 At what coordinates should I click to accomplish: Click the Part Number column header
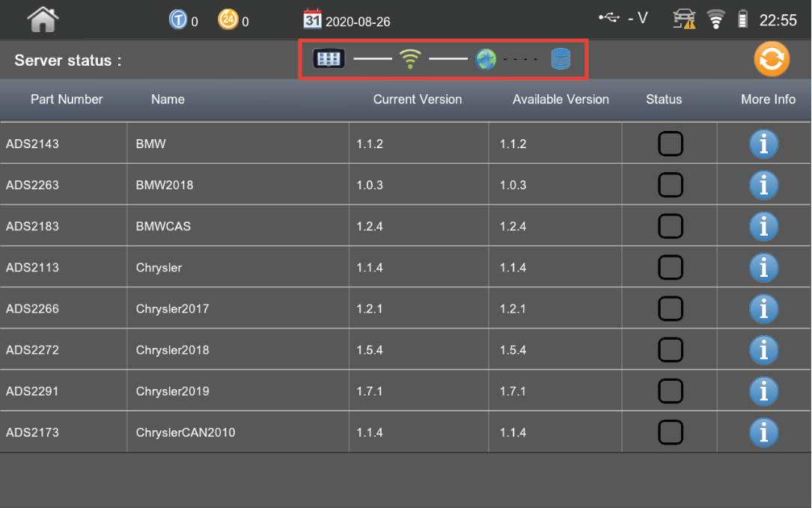[x=67, y=100]
